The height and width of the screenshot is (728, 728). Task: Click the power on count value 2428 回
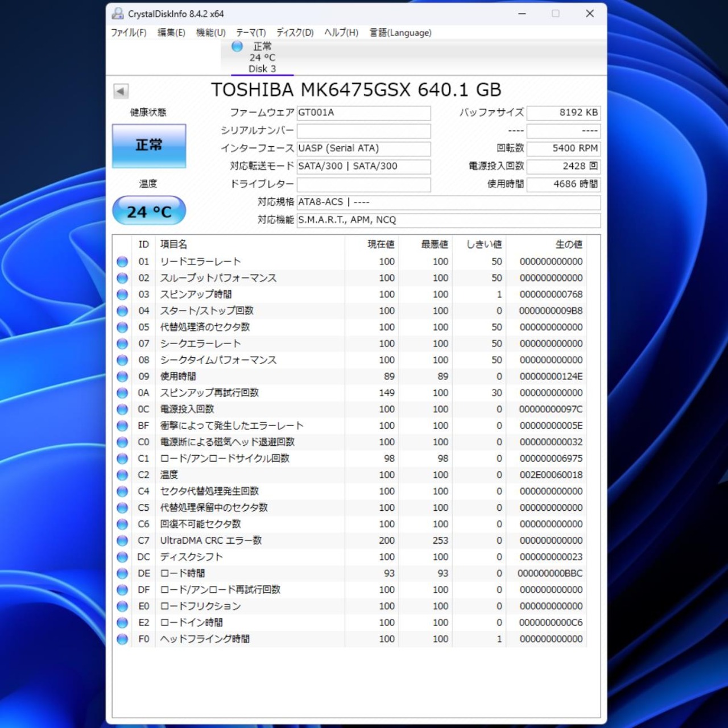564,166
